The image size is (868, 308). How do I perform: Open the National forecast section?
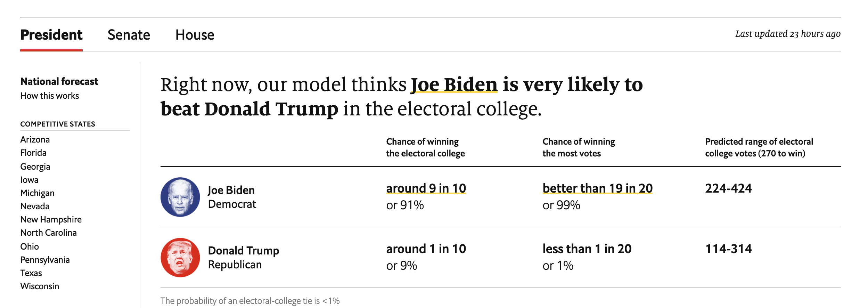(x=59, y=81)
